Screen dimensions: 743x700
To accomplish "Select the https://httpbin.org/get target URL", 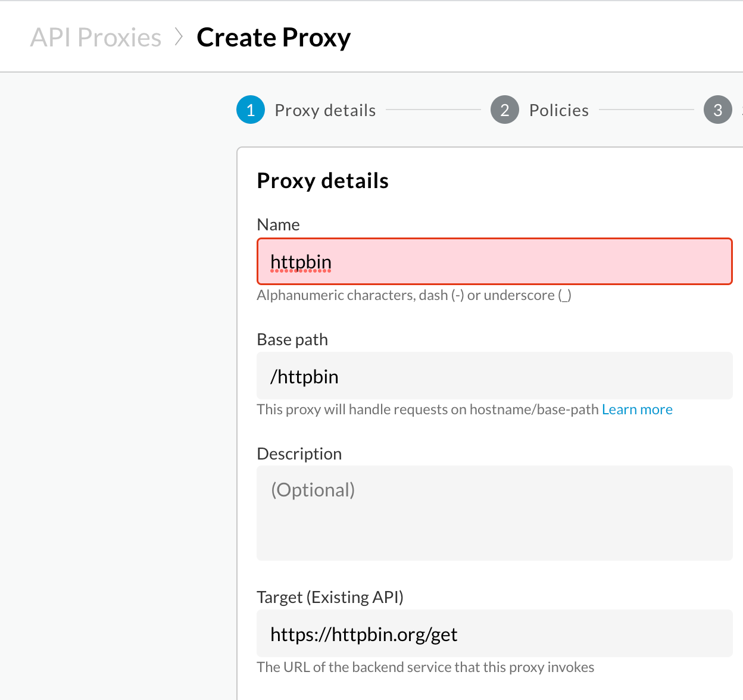I will 363,633.
